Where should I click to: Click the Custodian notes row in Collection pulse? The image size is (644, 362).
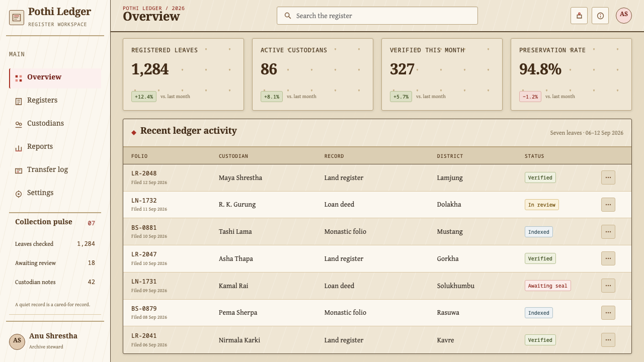[55, 282]
